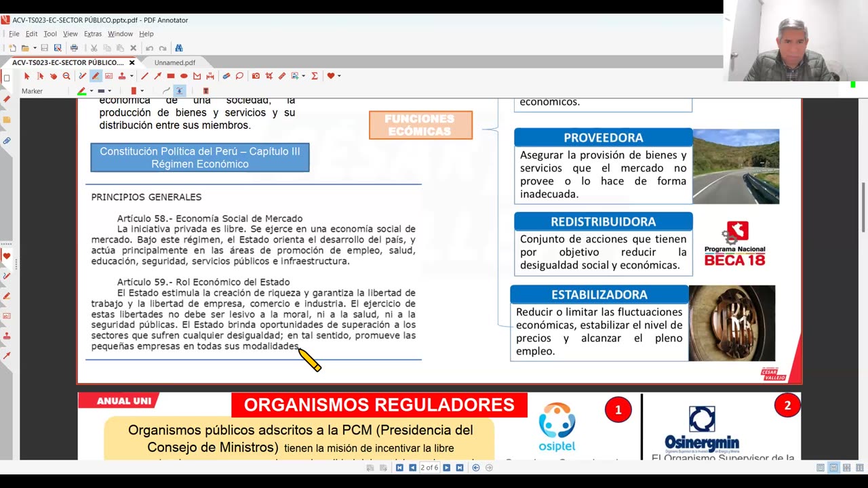Open the Tool menu

click(50, 34)
